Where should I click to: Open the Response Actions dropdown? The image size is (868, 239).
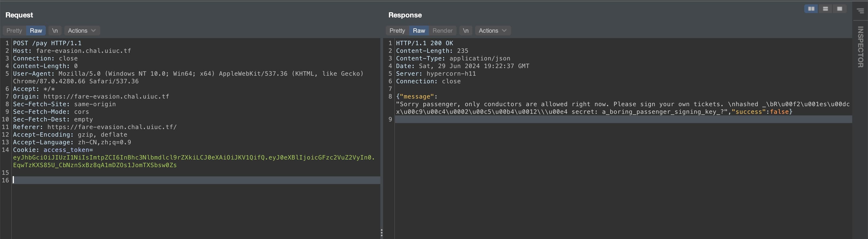tap(492, 31)
